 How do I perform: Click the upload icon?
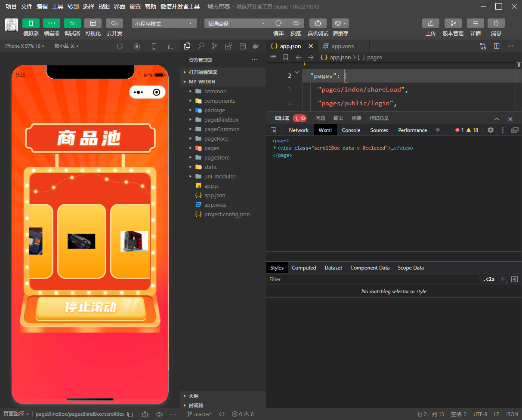[430, 24]
